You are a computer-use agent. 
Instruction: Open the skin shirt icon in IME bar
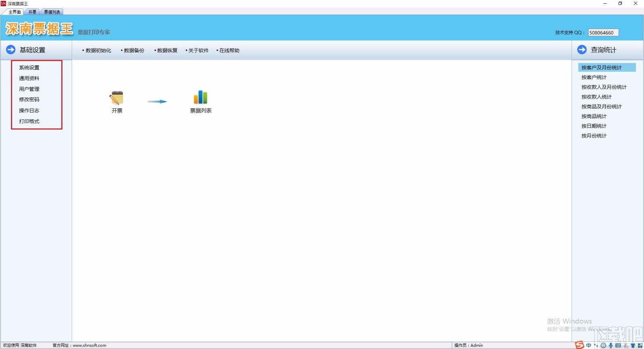coord(633,345)
